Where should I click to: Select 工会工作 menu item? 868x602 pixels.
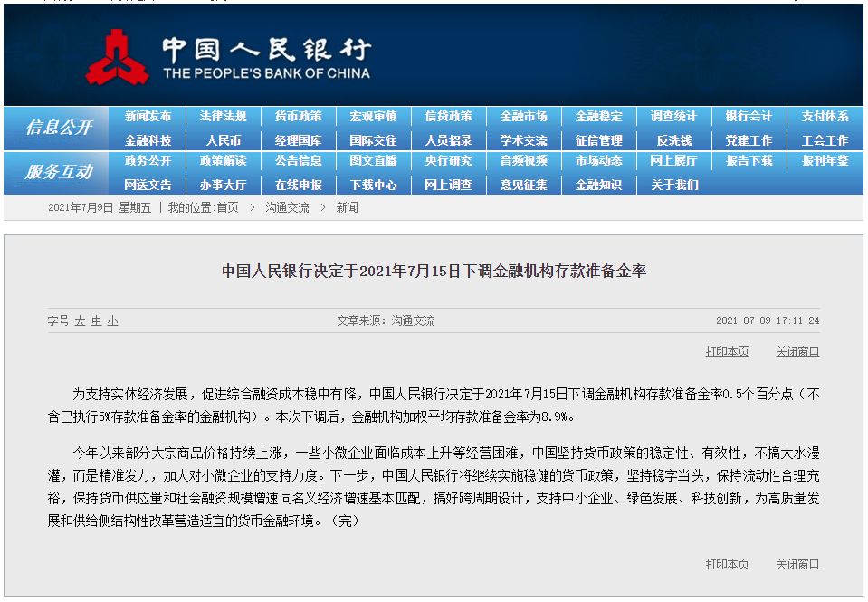[x=825, y=140]
